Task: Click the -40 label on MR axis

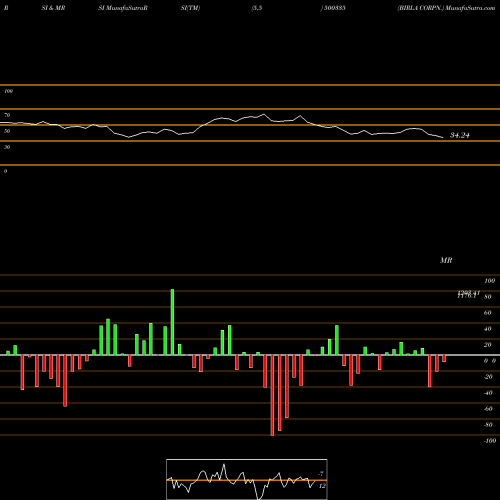Action: point(488,393)
